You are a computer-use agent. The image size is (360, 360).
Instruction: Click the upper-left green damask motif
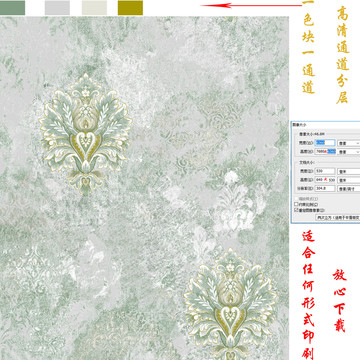86,133
